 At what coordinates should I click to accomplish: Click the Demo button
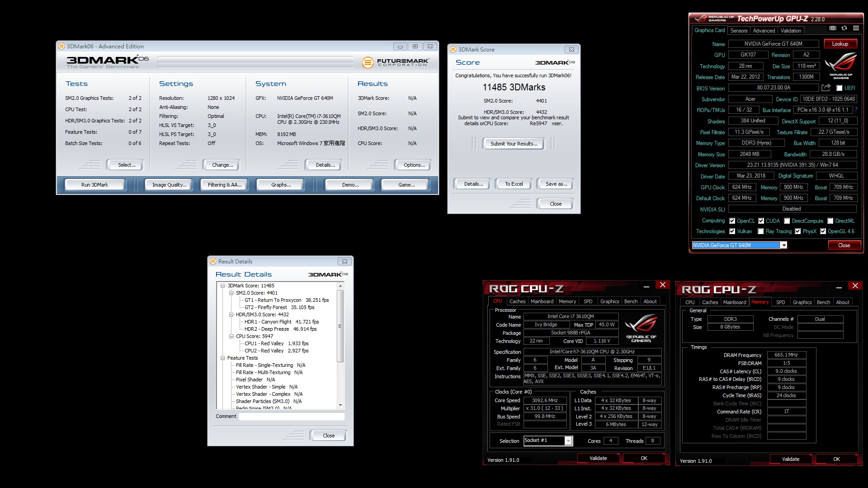coord(350,185)
